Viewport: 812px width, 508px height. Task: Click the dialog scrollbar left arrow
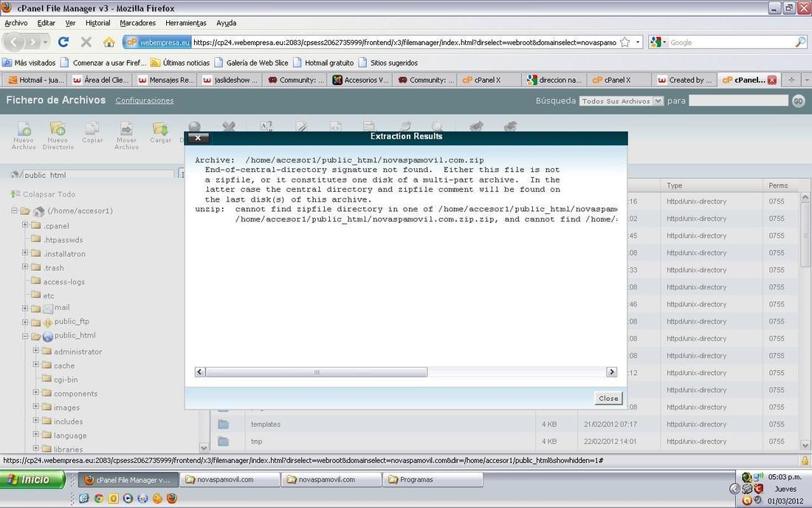[x=200, y=372]
